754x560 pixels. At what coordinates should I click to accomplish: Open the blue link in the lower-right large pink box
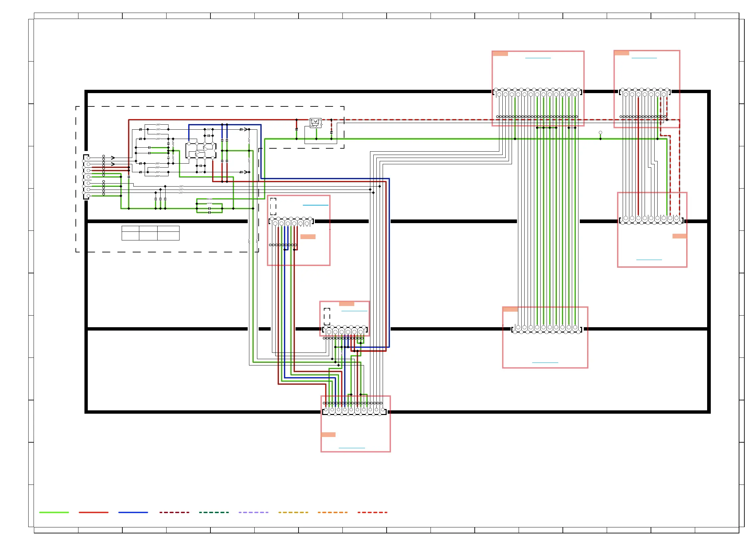545,363
